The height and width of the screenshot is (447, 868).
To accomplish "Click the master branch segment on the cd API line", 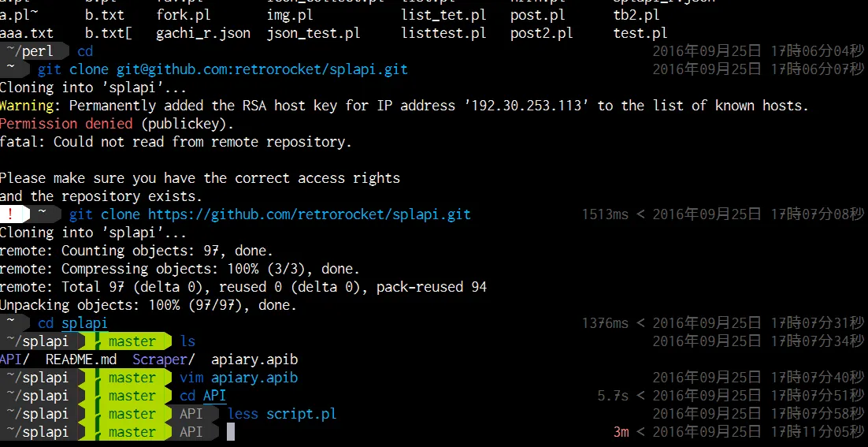I will pyautogui.click(x=132, y=396).
